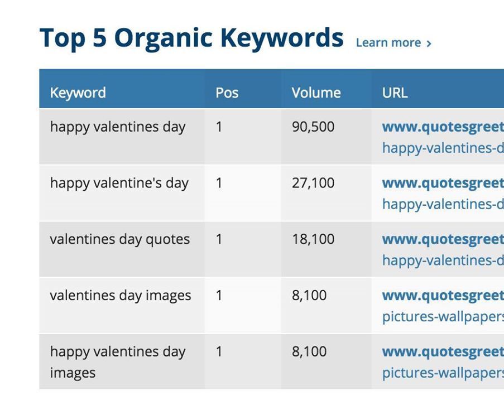This screenshot has width=504, height=420.
Task: Click the 90,500 volume value
Action: pyautogui.click(x=313, y=127)
